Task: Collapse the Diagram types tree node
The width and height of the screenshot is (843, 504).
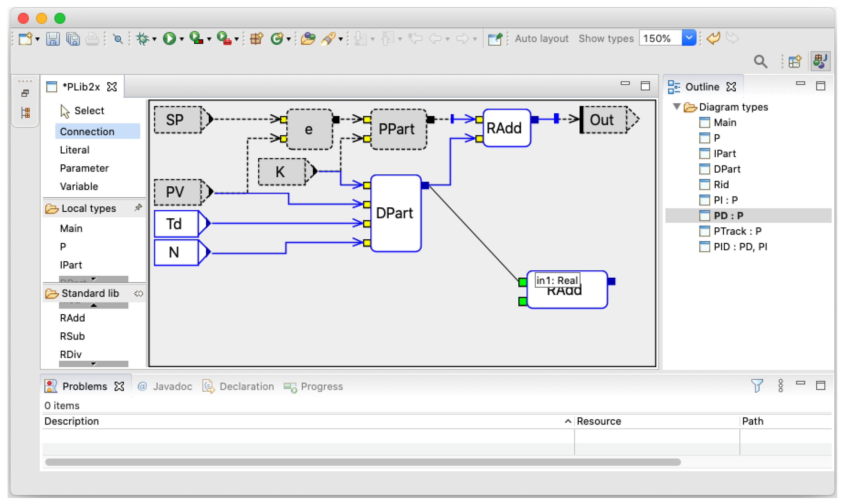Action: pyautogui.click(x=676, y=107)
